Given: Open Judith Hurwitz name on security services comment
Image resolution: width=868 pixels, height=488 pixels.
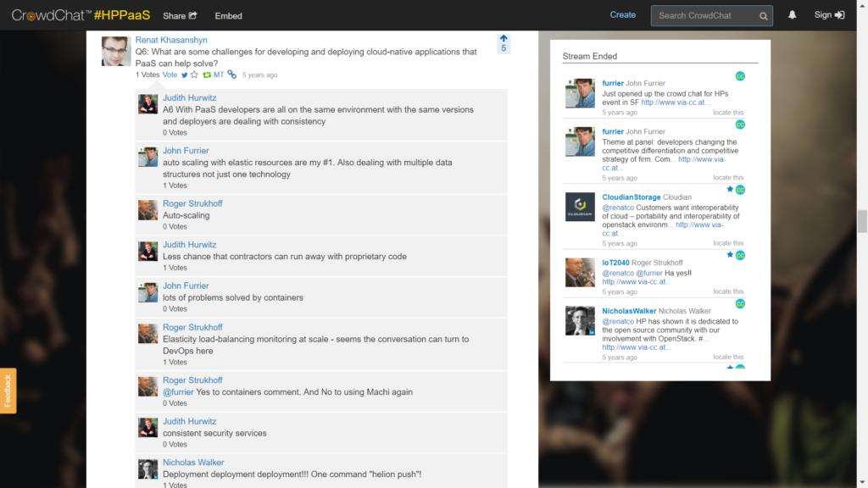Looking at the screenshot, I should point(189,422).
